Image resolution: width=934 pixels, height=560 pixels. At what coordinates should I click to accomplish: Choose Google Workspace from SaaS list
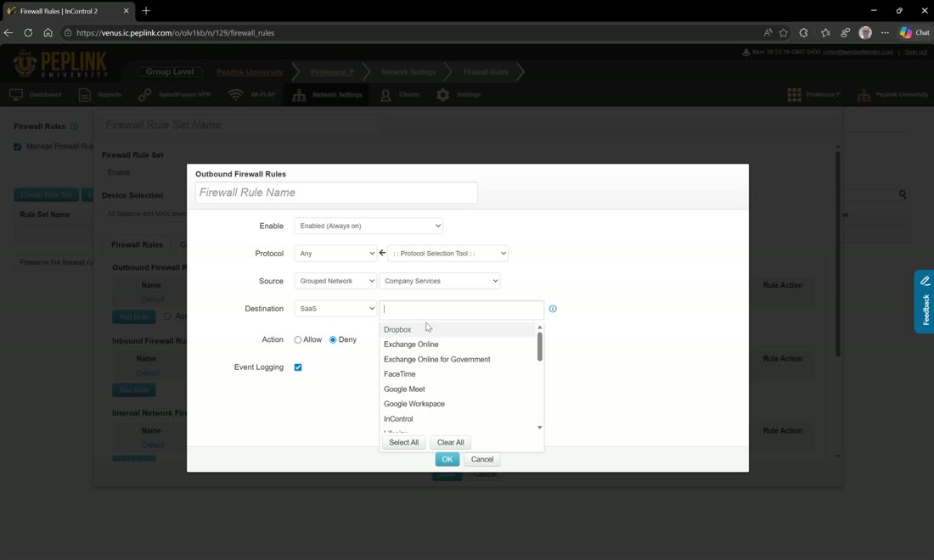tap(458, 404)
